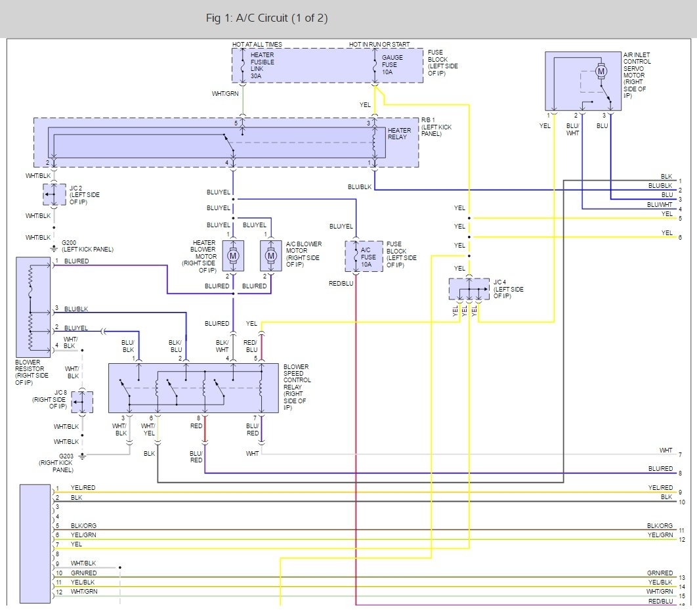Click the YEL/RED label at connector pin 1
This screenshot has height=616, width=697.
pos(83,488)
